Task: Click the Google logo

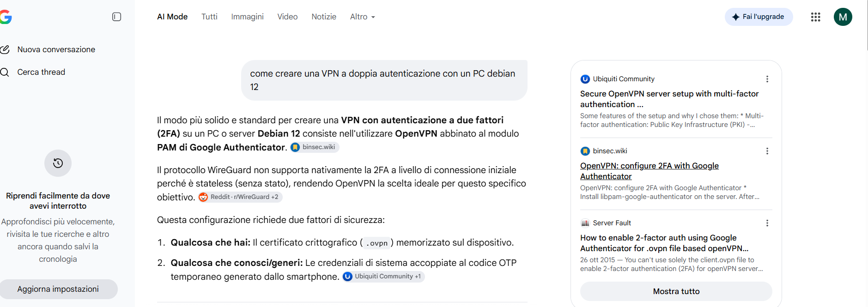Action: [6, 17]
